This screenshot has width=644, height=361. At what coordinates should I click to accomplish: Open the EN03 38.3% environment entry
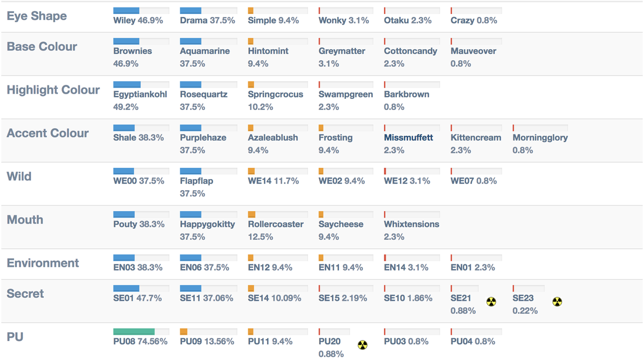pos(138,267)
